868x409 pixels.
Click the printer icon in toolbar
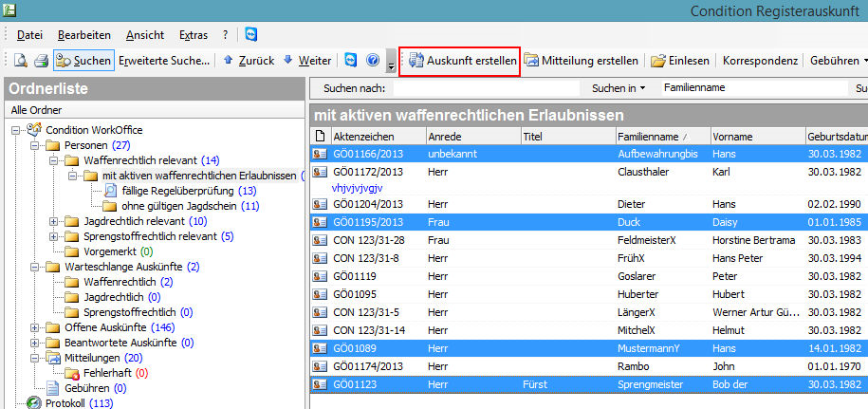(41, 61)
